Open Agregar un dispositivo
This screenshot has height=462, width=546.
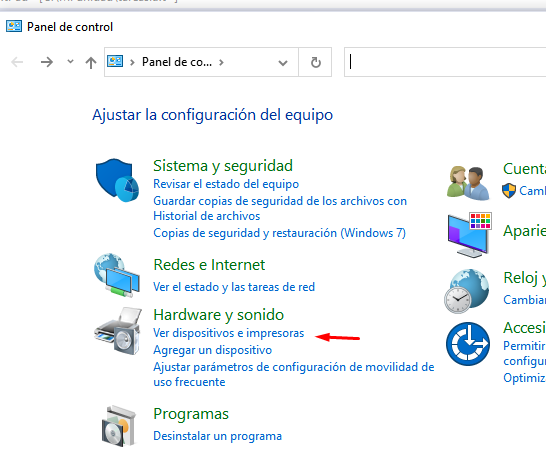[x=213, y=350]
